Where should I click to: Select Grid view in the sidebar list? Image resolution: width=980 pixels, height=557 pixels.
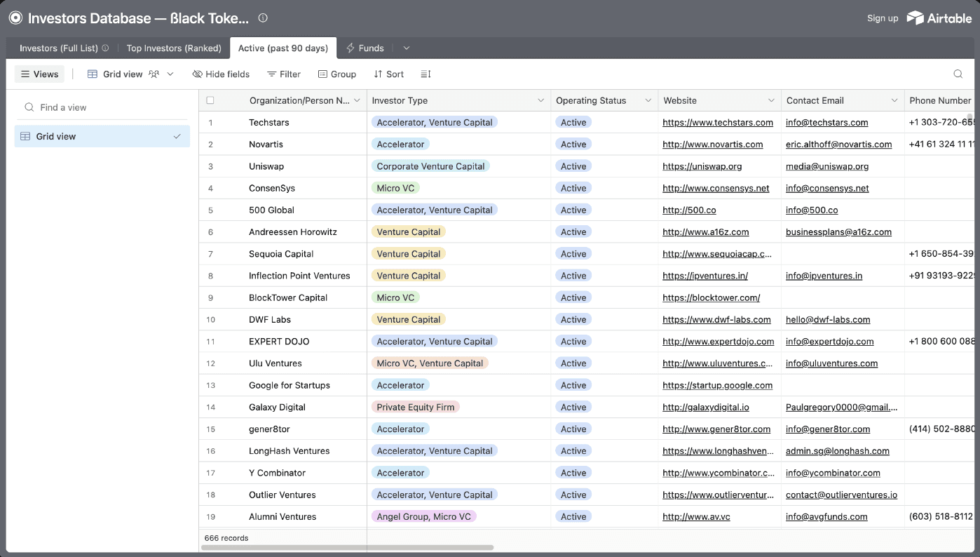click(x=102, y=136)
